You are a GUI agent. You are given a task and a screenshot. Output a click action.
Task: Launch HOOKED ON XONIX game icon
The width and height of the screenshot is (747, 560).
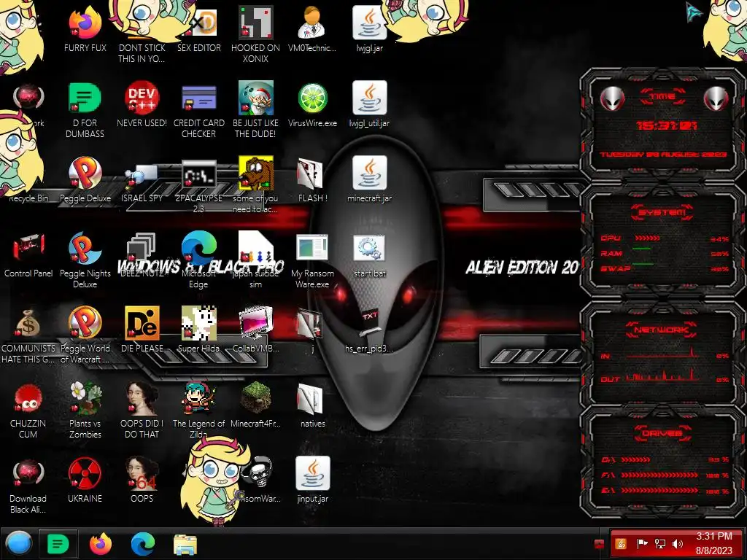tap(256, 23)
